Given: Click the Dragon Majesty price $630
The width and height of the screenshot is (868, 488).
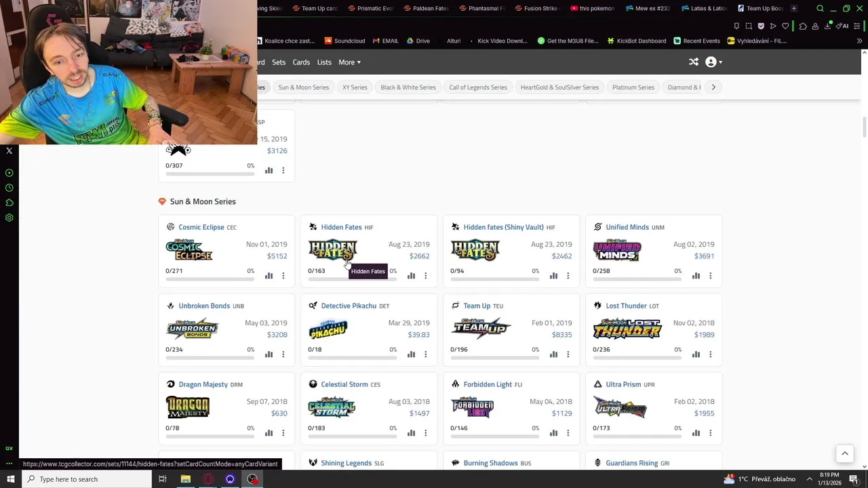Looking at the screenshot, I should 279,413.
